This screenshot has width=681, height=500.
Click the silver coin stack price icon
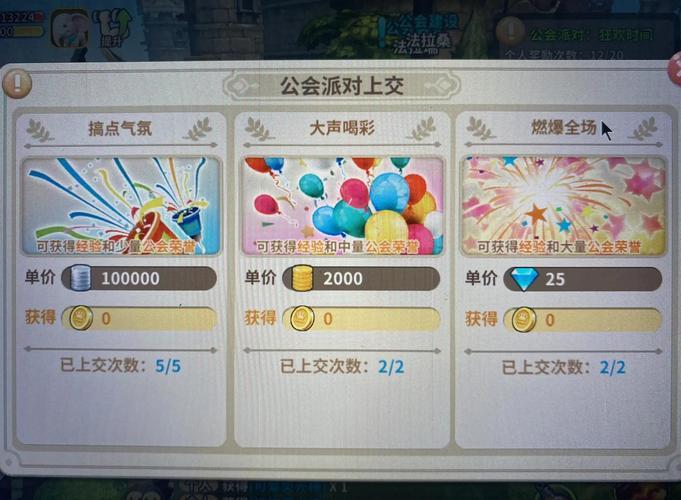tap(81, 278)
